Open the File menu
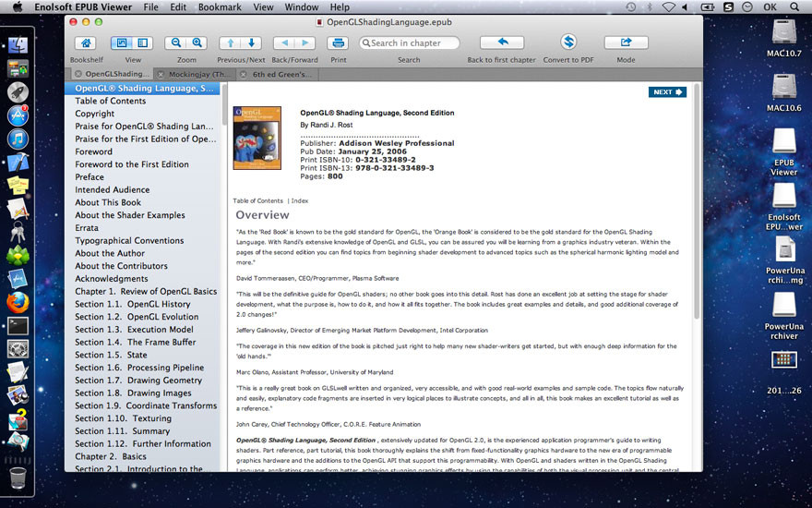The width and height of the screenshot is (812, 508). (150, 7)
